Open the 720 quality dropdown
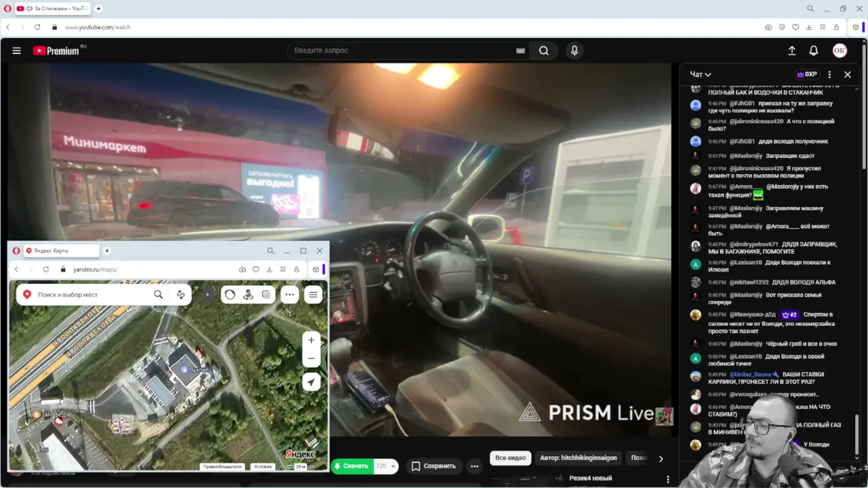This screenshot has height=488, width=868. [x=385, y=466]
